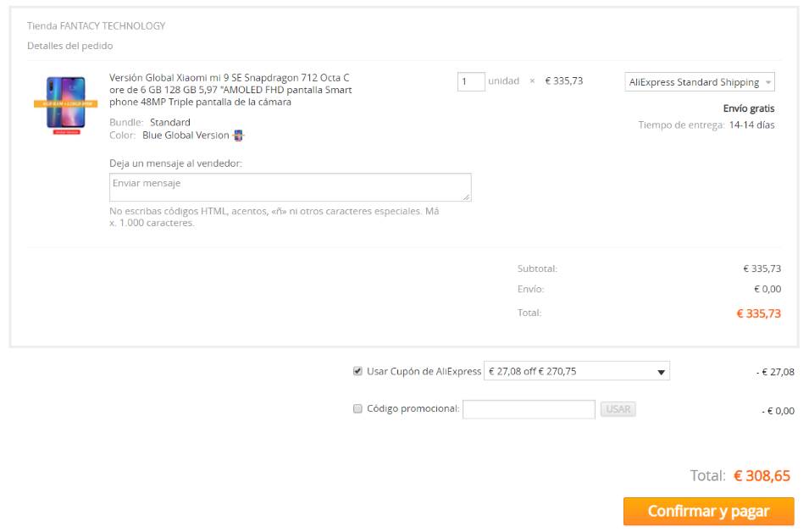Click the FANTACY TECHNOLOGY store name

(x=113, y=26)
